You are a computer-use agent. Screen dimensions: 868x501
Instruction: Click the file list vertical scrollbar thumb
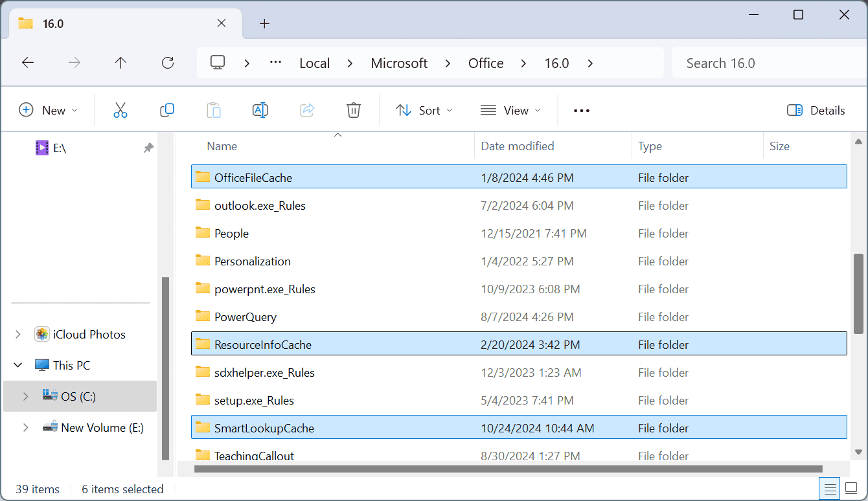point(859,294)
